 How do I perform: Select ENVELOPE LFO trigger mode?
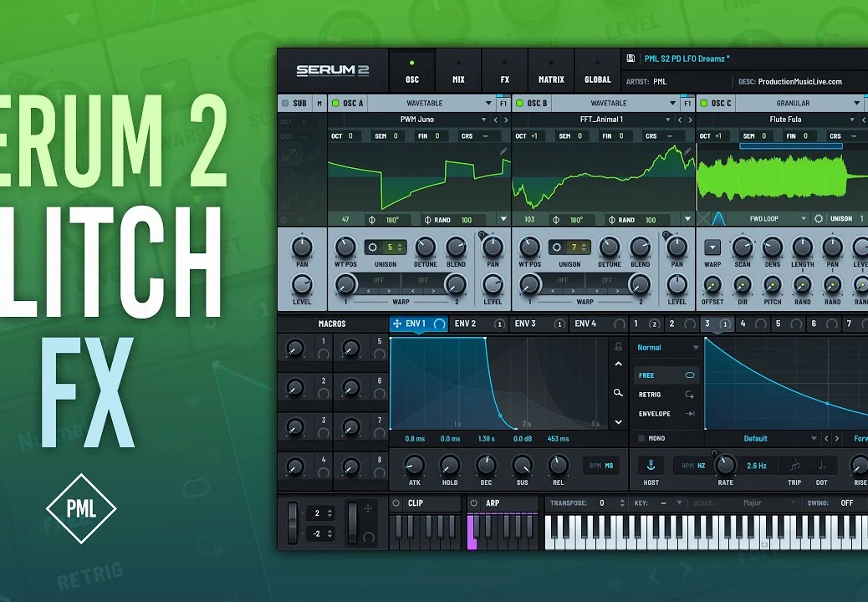pyautogui.click(x=666, y=414)
